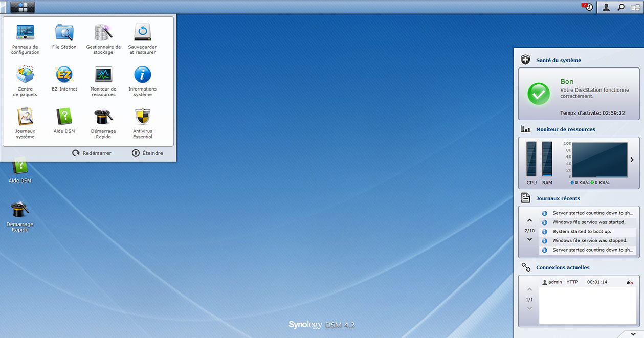Open Journaux système
This screenshot has height=338, width=644.
[x=25, y=123]
